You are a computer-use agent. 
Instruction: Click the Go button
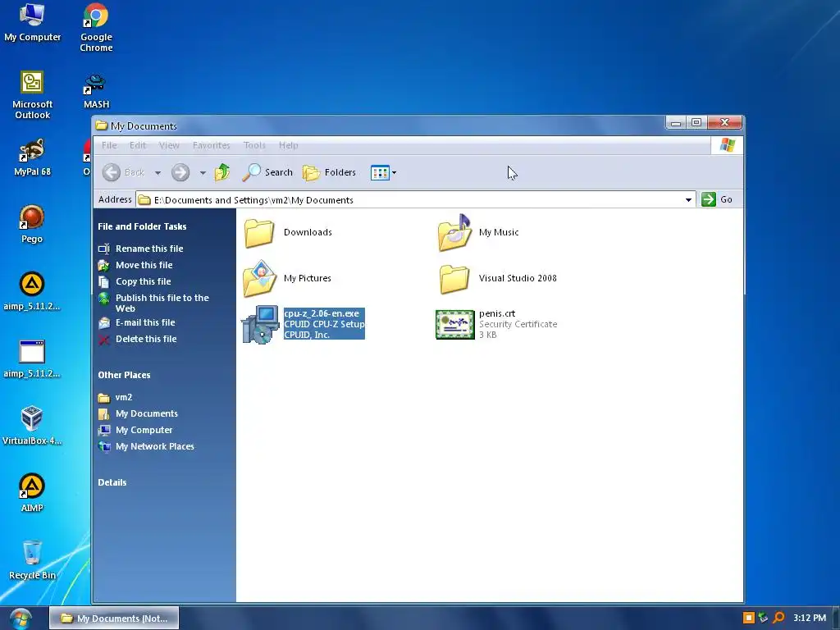click(x=717, y=199)
